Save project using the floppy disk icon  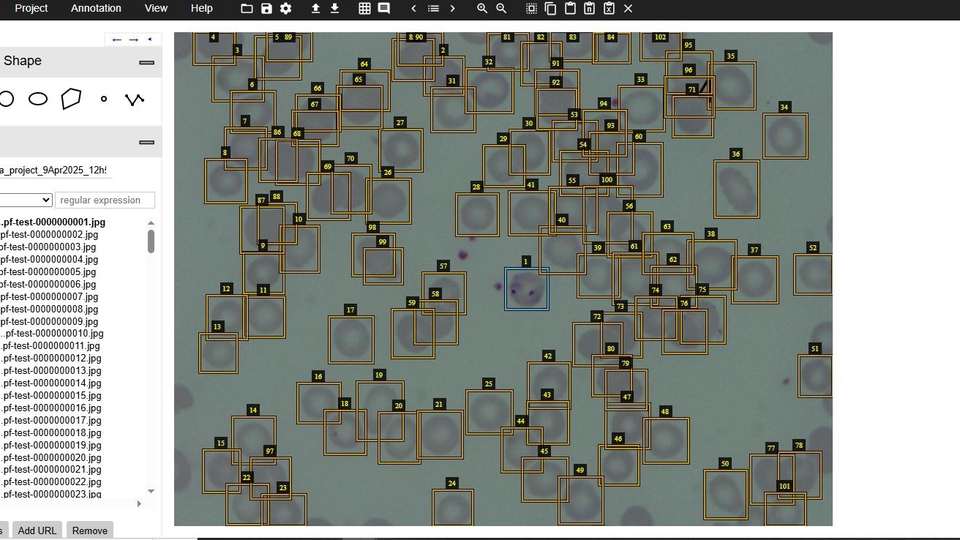point(266,8)
